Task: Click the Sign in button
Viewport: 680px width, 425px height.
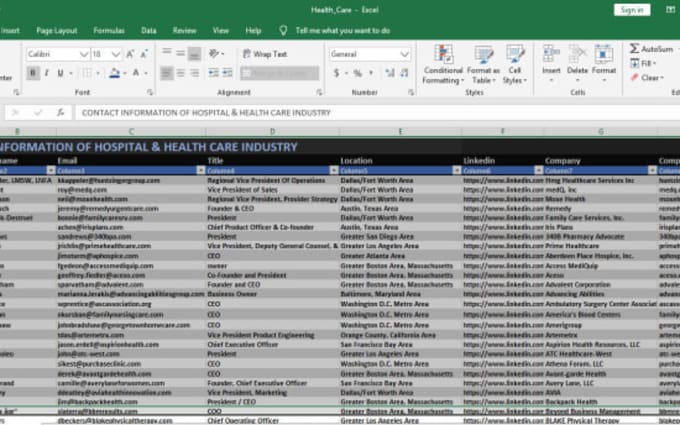Action: tap(632, 10)
